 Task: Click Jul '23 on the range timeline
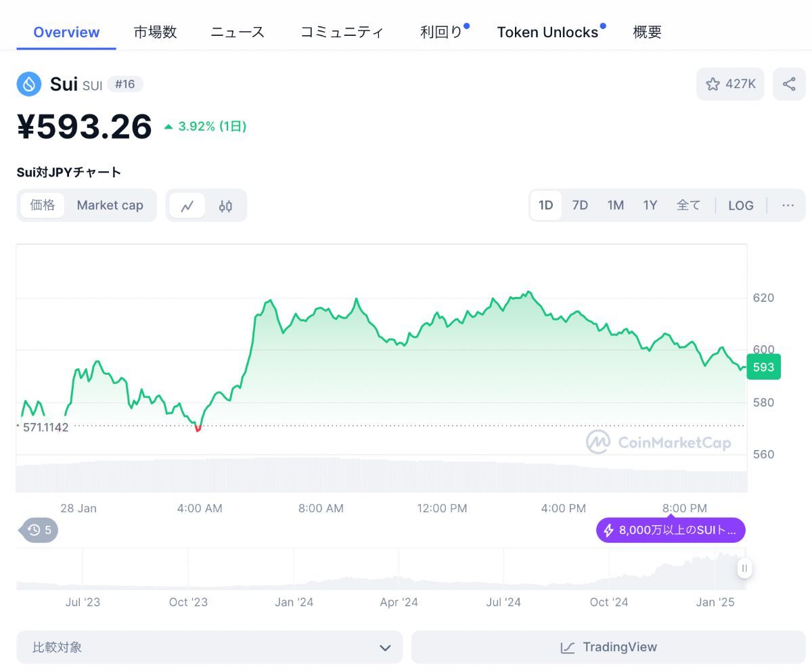coord(83,602)
